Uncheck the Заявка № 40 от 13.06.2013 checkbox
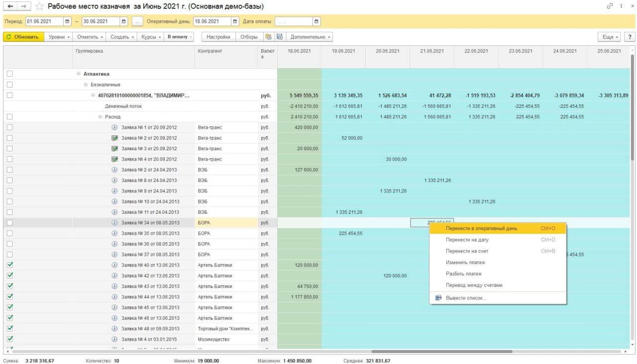This screenshot has height=364, width=637. (x=9, y=265)
